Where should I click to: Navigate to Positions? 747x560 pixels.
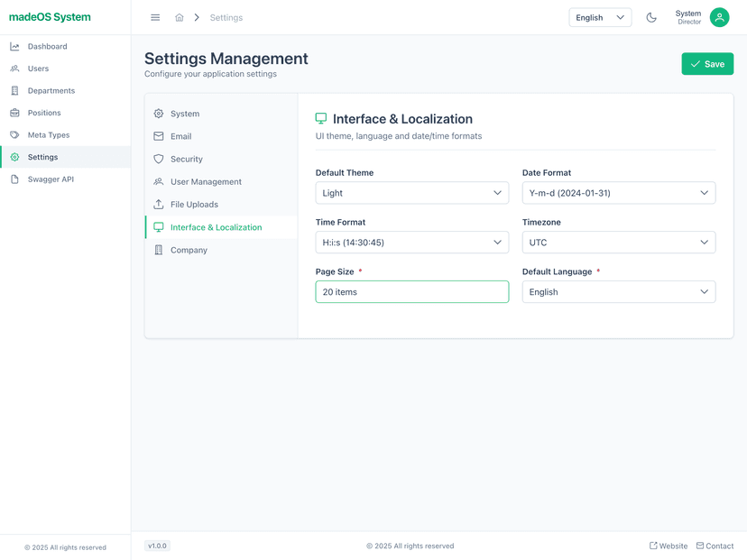pos(65,113)
